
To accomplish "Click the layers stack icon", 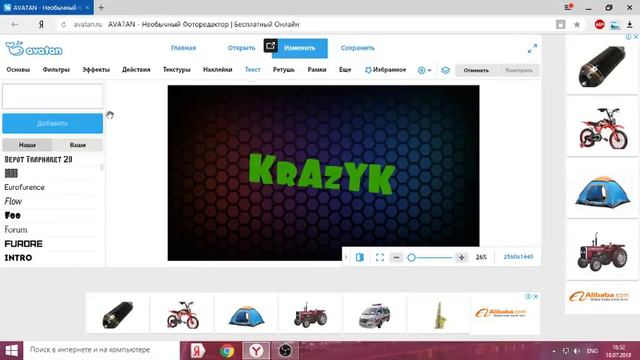I will (445, 70).
